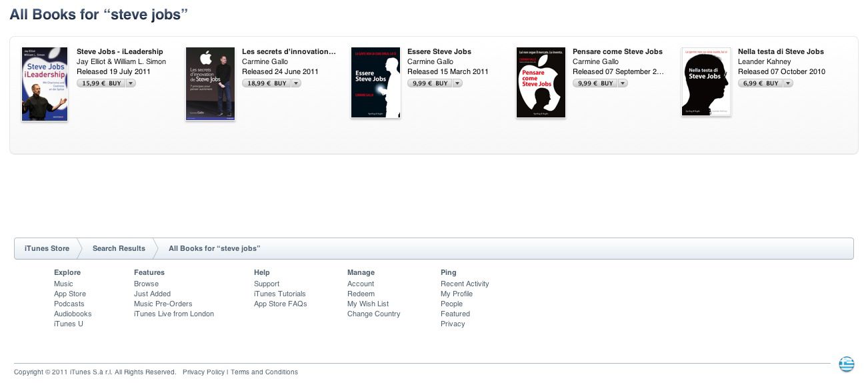Image resolution: width=868 pixels, height=383 pixels.
Task: View author Leander Kahney
Action: coord(764,61)
